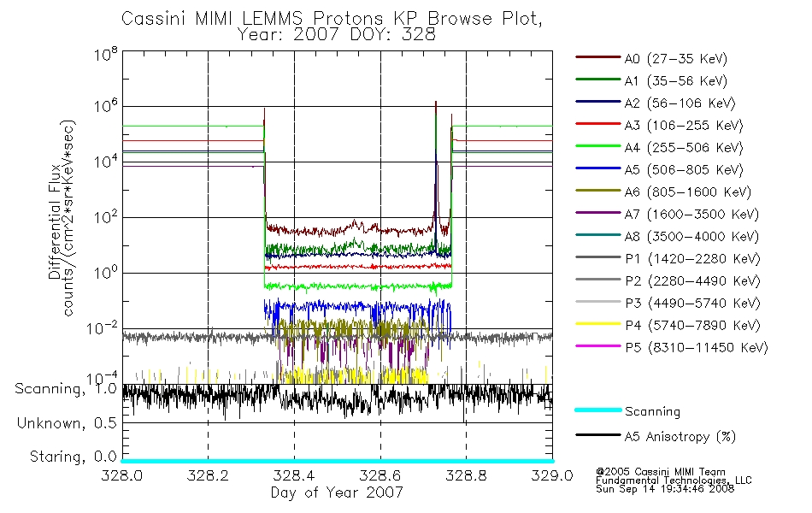The image size is (812, 513).
Task: Click the cyan Scanning legend swatch
Action: pos(597,410)
